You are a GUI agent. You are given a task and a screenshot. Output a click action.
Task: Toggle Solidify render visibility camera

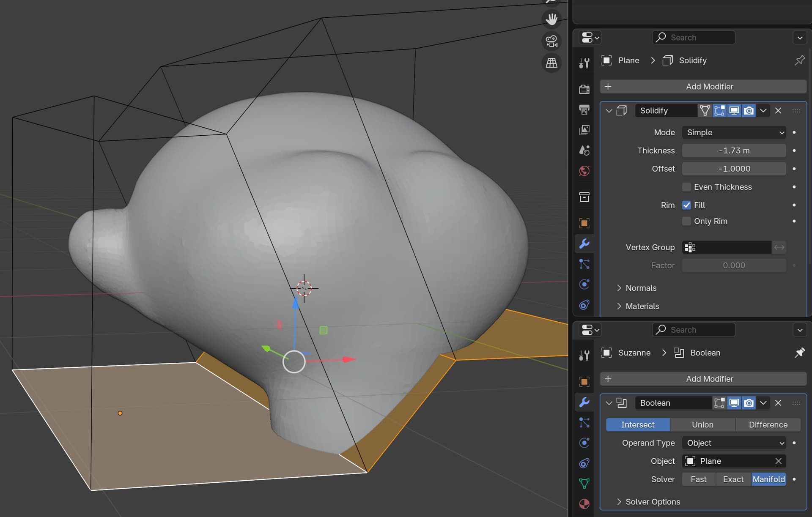coord(749,111)
